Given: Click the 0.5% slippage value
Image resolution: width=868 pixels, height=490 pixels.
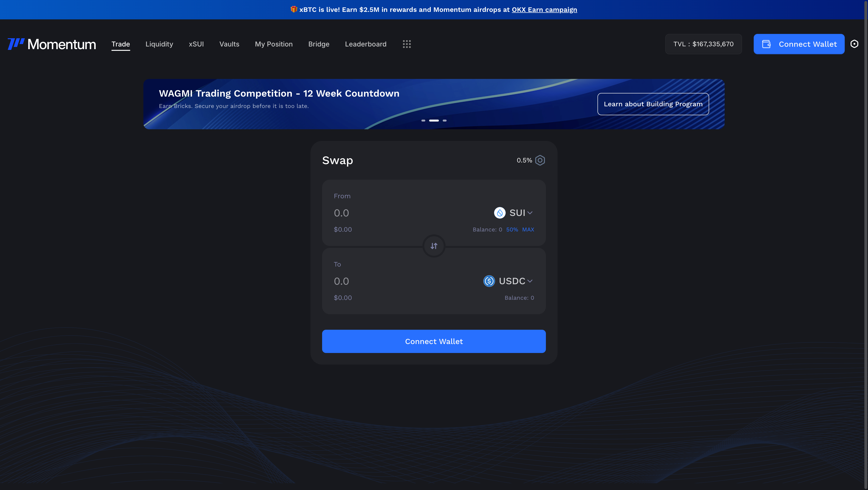Looking at the screenshot, I should pyautogui.click(x=524, y=160).
